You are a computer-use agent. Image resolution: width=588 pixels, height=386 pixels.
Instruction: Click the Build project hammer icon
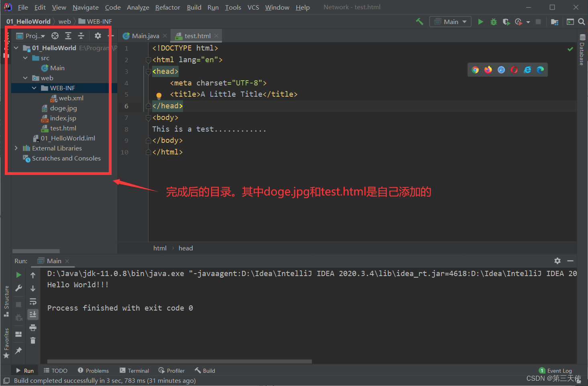pos(419,22)
